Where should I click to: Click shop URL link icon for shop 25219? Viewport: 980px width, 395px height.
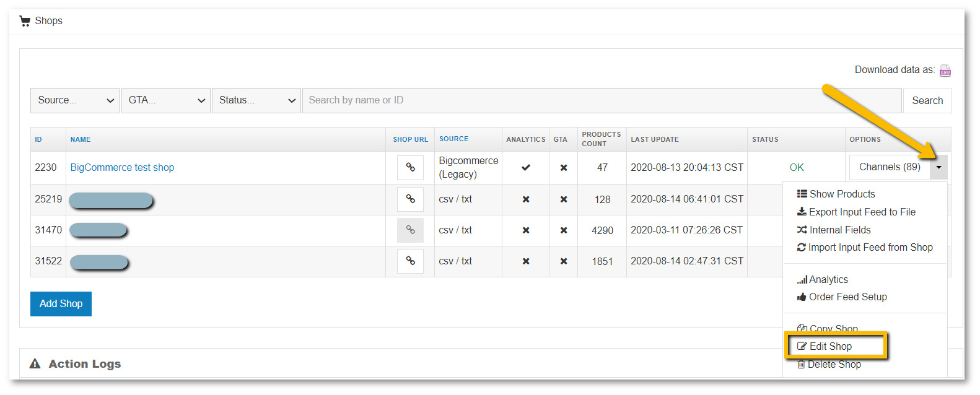tap(410, 199)
